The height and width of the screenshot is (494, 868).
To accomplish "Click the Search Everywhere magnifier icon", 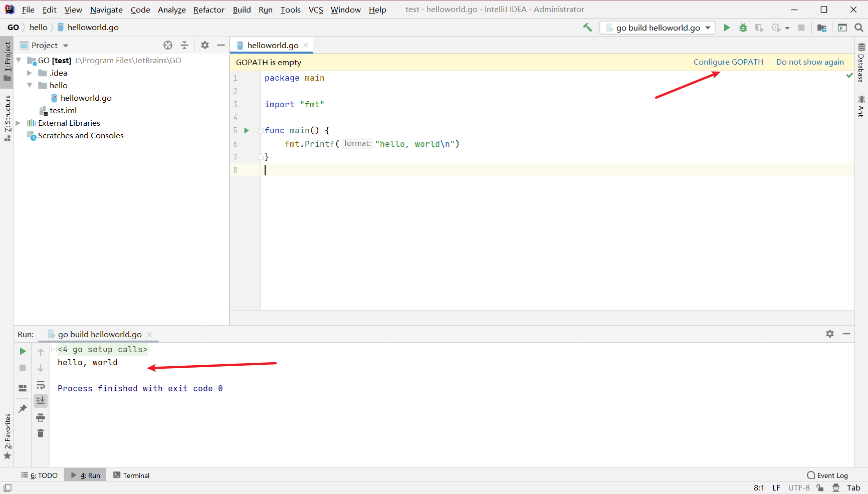I will (x=859, y=28).
